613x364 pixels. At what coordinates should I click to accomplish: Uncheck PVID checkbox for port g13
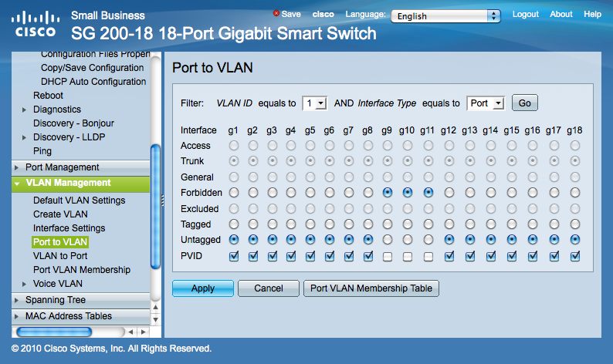(x=470, y=257)
